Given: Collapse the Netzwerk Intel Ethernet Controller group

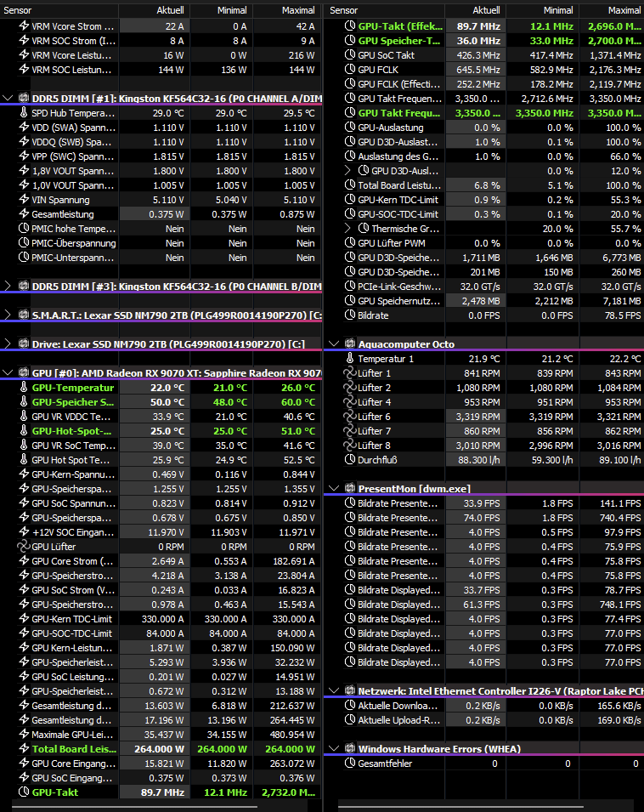Looking at the screenshot, I should click(334, 690).
